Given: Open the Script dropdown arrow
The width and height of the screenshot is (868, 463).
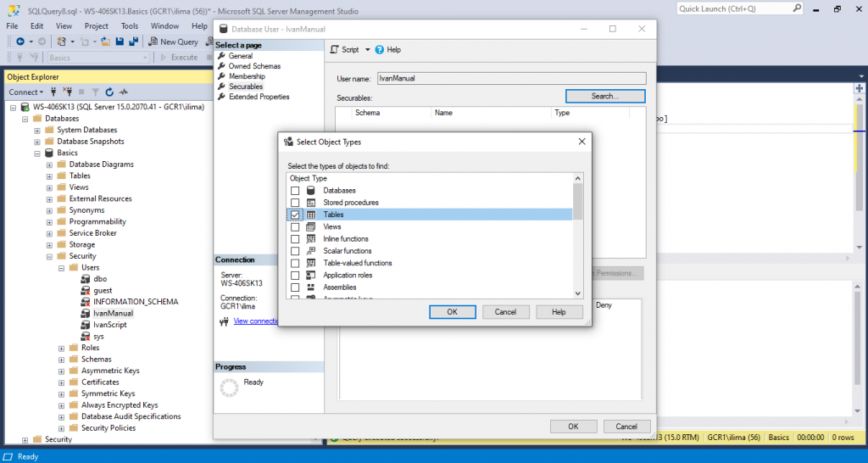Looking at the screenshot, I should pyautogui.click(x=367, y=50).
